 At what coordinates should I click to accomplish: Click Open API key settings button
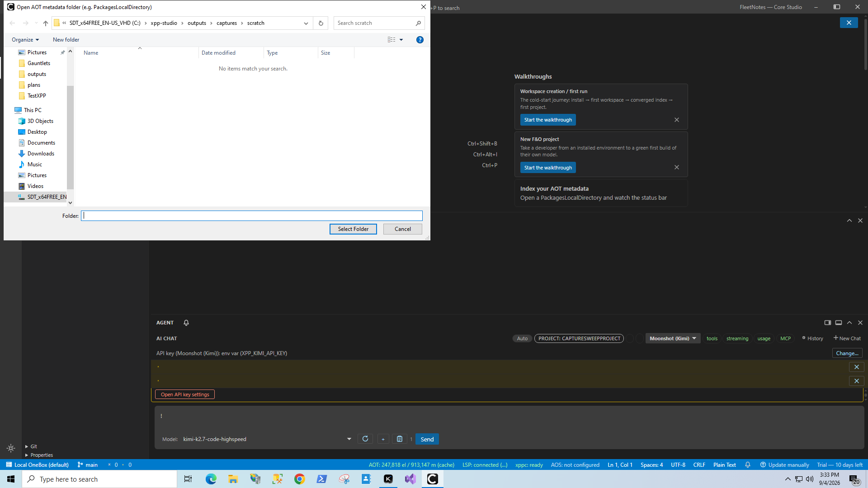click(x=185, y=394)
